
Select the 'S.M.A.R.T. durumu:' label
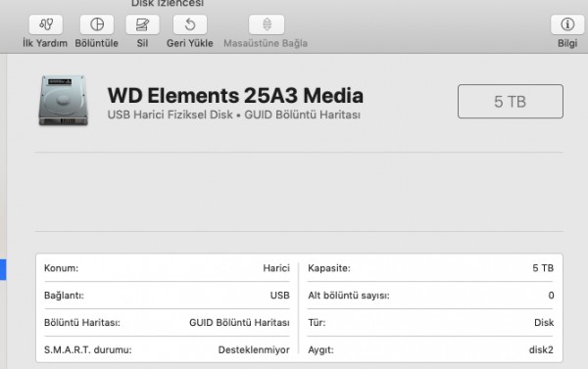(x=88, y=349)
